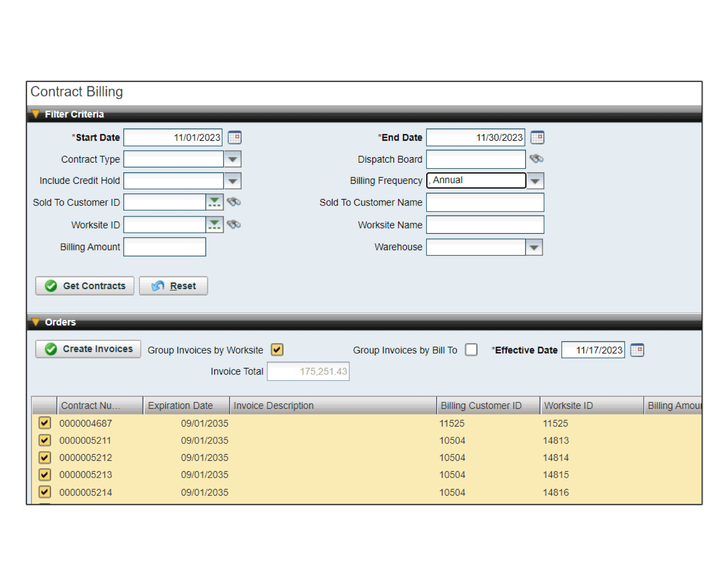This screenshot has width=728, height=585.
Task: Enable Group Invoices by Bill To checkbox
Action: pos(471,350)
